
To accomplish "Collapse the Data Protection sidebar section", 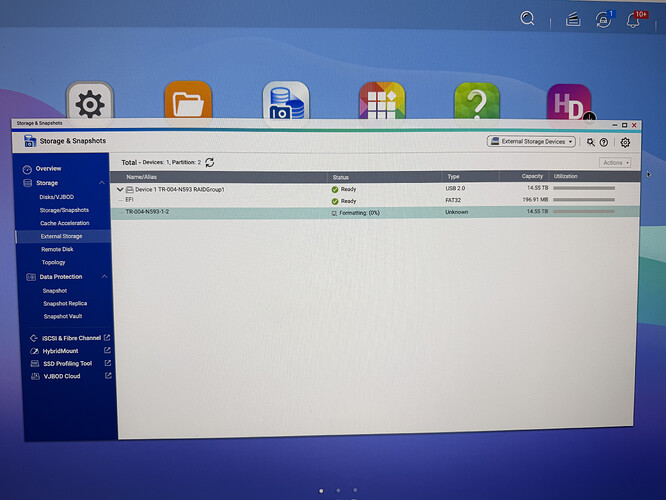I will pyautogui.click(x=104, y=277).
